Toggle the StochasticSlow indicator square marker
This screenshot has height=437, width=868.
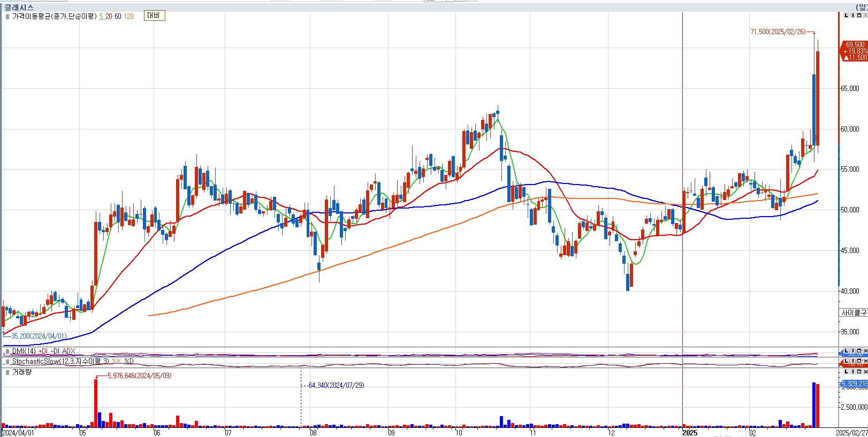[7, 362]
